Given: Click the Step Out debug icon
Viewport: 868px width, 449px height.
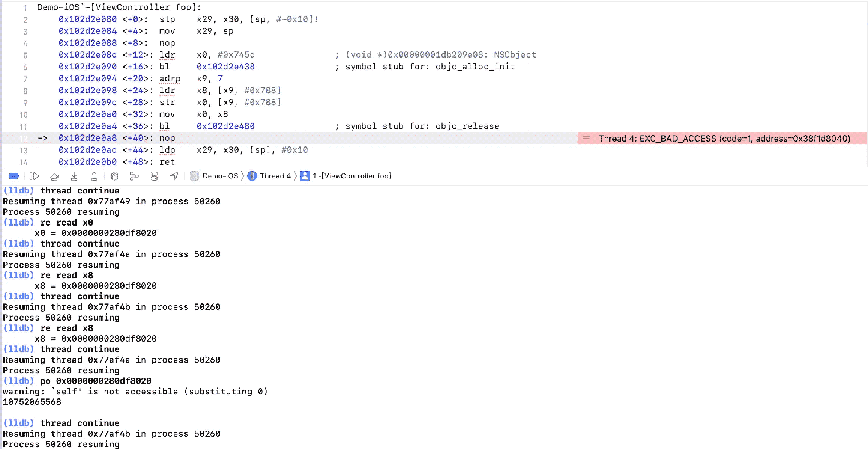Looking at the screenshot, I should coord(94,176).
